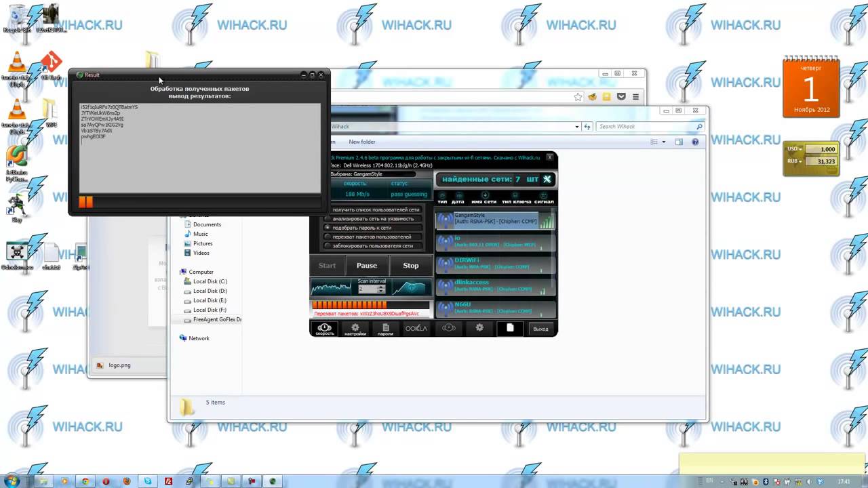
Task: Select the GangamStyle network entry
Action: point(495,219)
